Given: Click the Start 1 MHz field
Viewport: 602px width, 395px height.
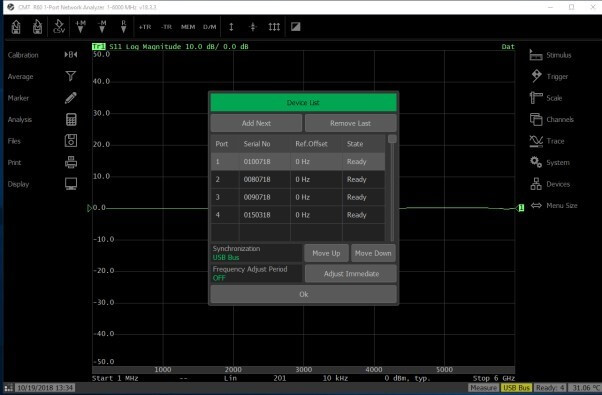Looking at the screenshot, I should pyautogui.click(x=115, y=378).
